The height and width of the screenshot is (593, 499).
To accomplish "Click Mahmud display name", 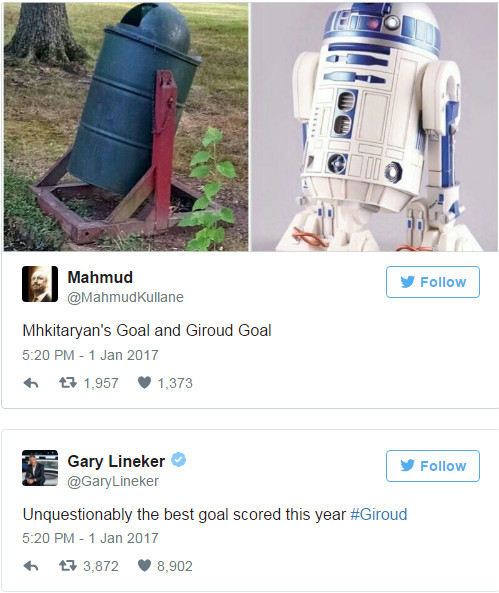I will (100, 277).
